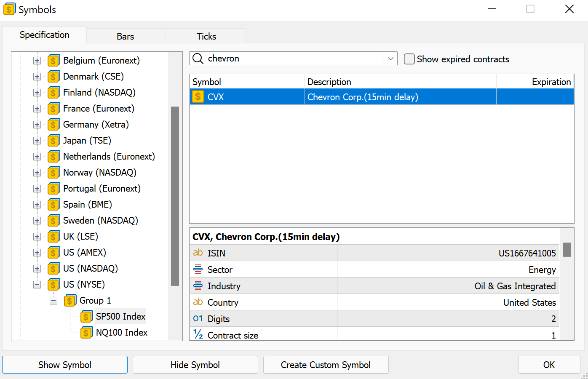The image size is (588, 379).
Task: Click the SP500 Index group icon
Action: tap(86, 317)
